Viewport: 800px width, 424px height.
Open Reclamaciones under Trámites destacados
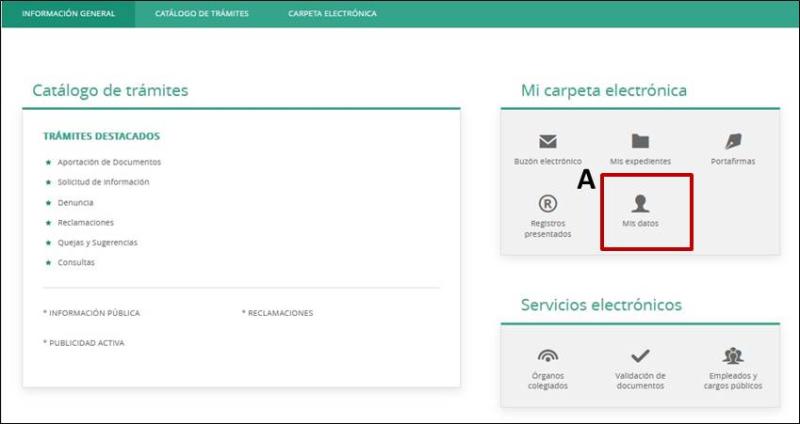(x=86, y=222)
